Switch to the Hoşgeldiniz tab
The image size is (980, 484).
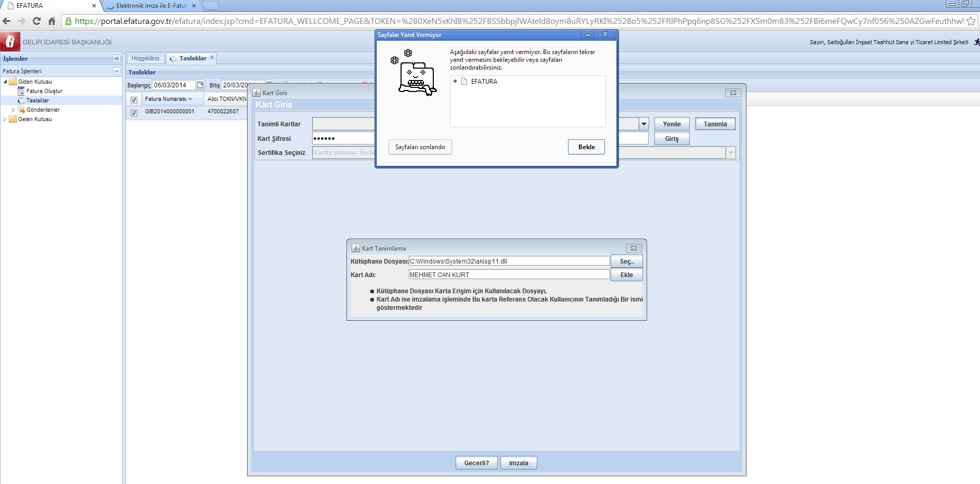(145, 58)
